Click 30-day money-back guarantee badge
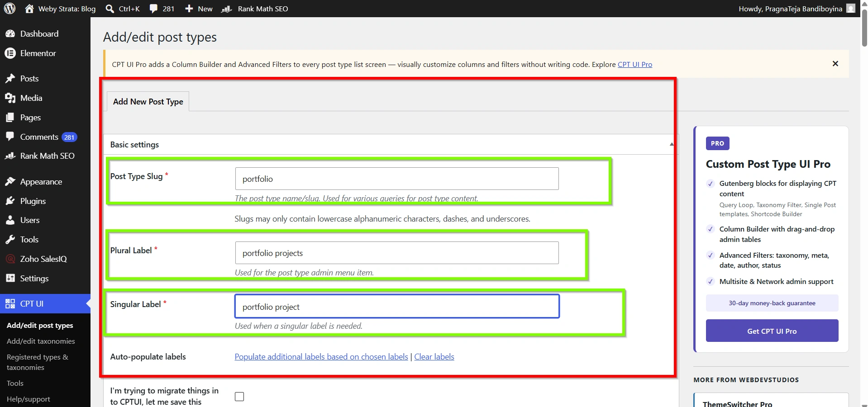This screenshot has height=407, width=868. [x=772, y=303]
